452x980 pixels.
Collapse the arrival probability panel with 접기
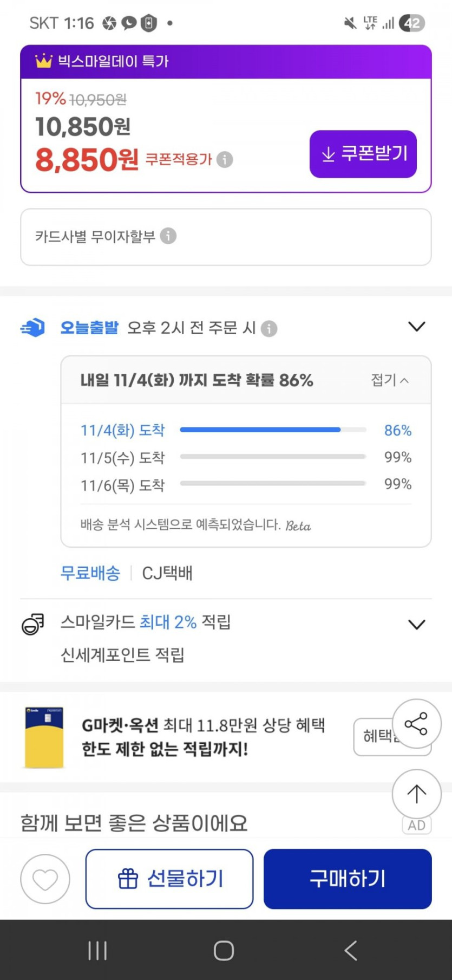coord(389,380)
